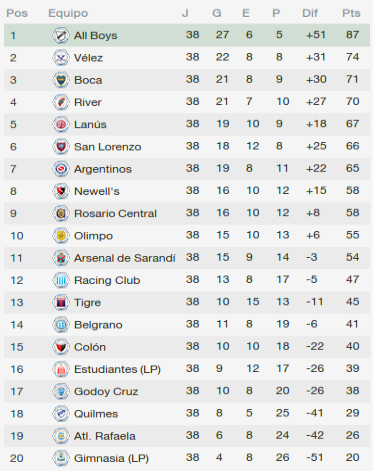Select the River club badge
This screenshot has height=471, width=373.
(x=61, y=102)
